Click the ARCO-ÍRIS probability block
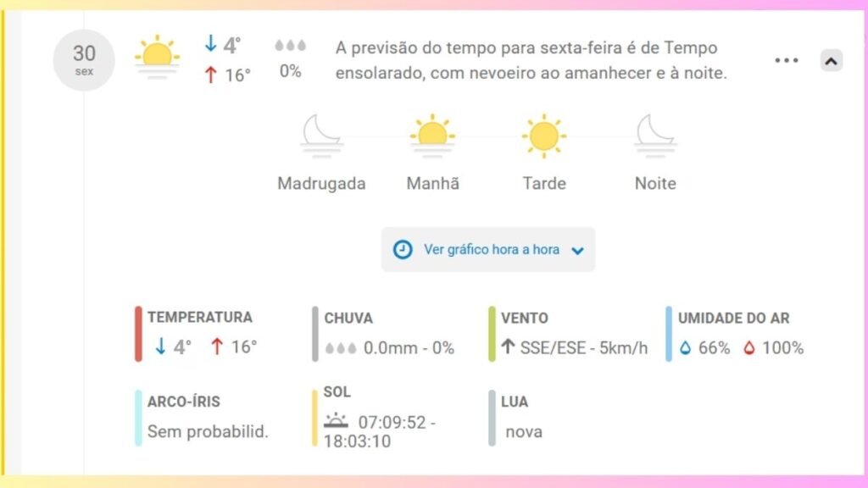Image resolution: width=868 pixels, height=488 pixels. 203,417
